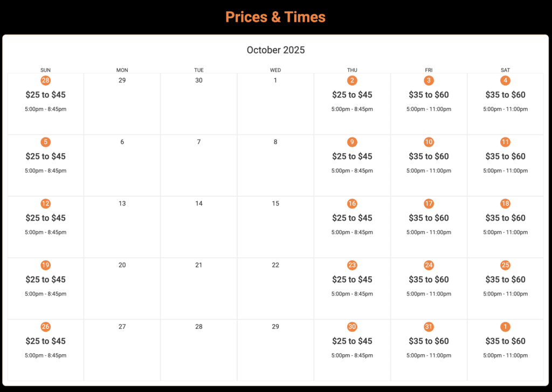The height and width of the screenshot is (392, 552).
Task: Click the Tuesday date number 21
Action: (x=199, y=265)
